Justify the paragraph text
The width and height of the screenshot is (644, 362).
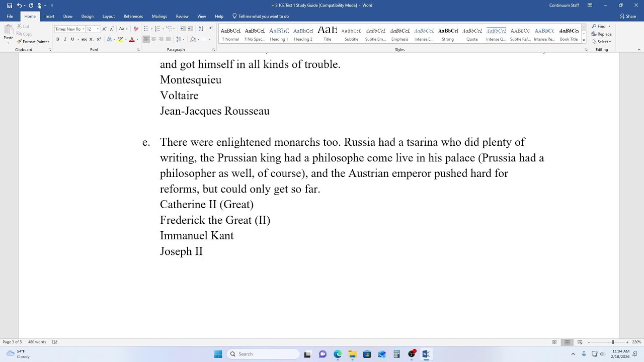[x=169, y=39]
